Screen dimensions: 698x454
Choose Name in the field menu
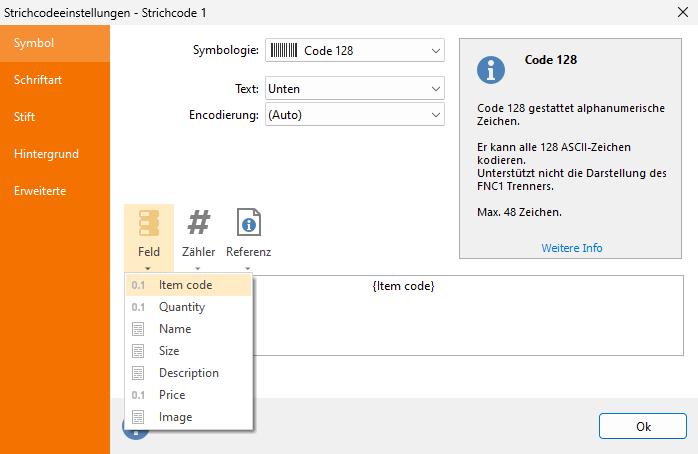[189, 329]
